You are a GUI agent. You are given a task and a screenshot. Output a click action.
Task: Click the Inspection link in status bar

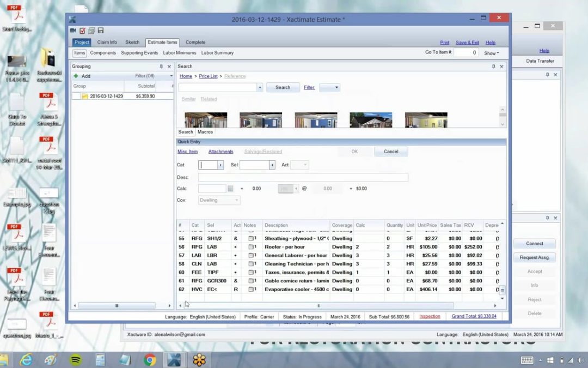[x=430, y=316]
